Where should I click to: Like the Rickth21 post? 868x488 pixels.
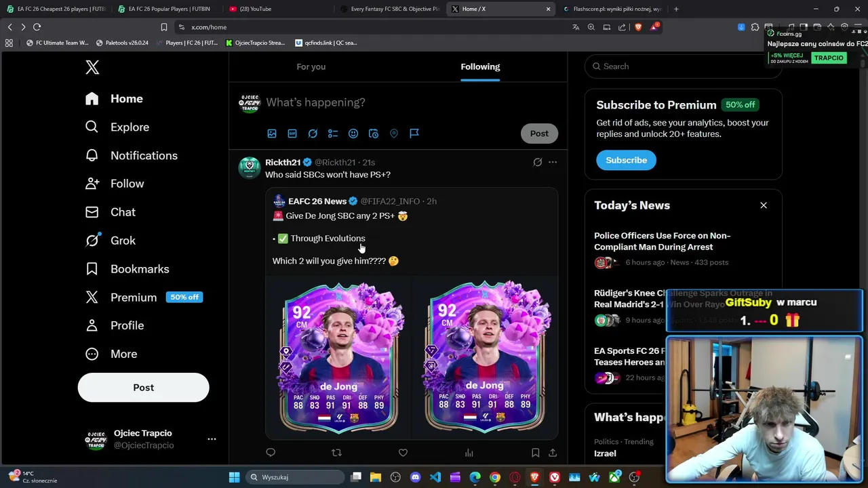(403, 453)
